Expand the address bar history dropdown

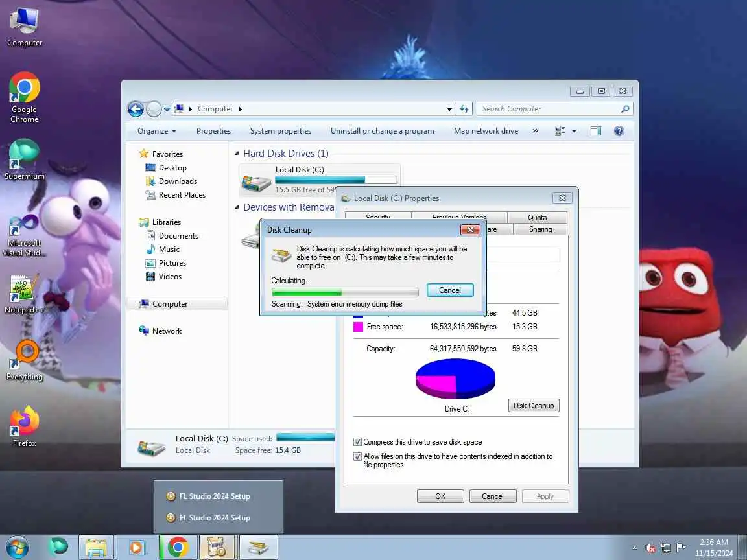coord(449,109)
